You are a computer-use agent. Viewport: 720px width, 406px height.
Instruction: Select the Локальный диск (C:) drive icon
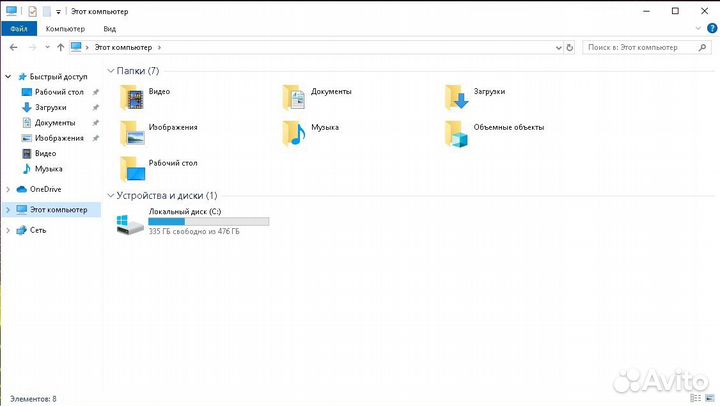coord(130,225)
